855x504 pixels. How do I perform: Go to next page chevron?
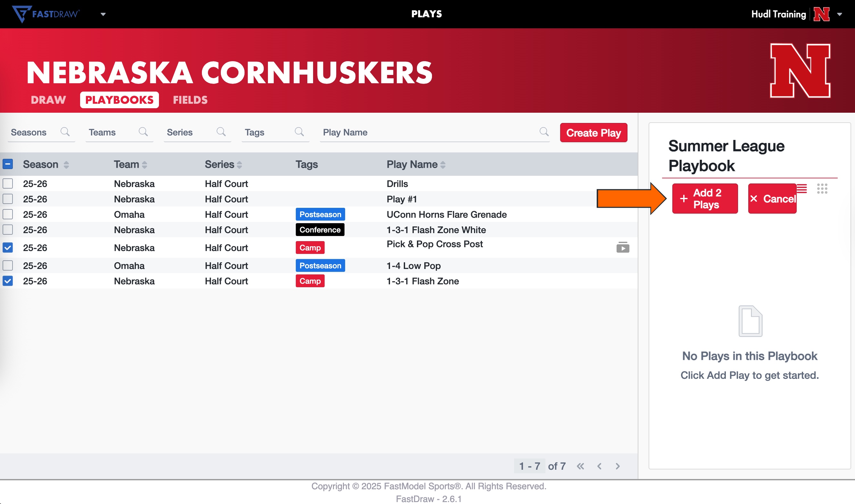[x=618, y=466]
